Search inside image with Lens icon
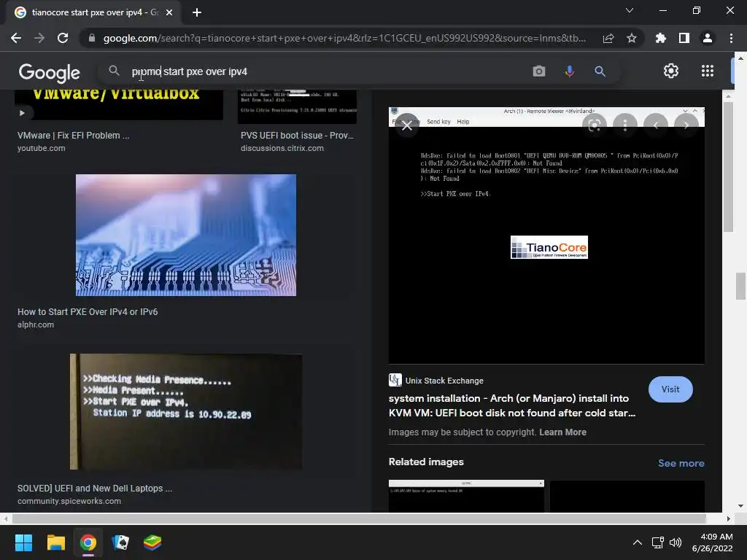Screen dimensions: 747x560 click(x=594, y=125)
